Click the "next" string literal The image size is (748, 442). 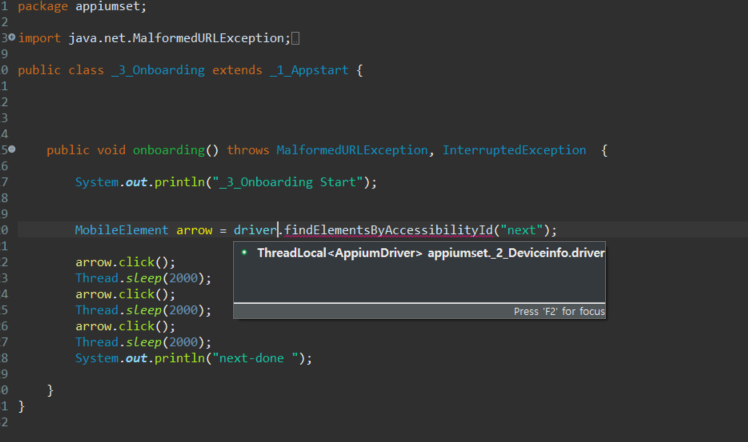click(521, 230)
